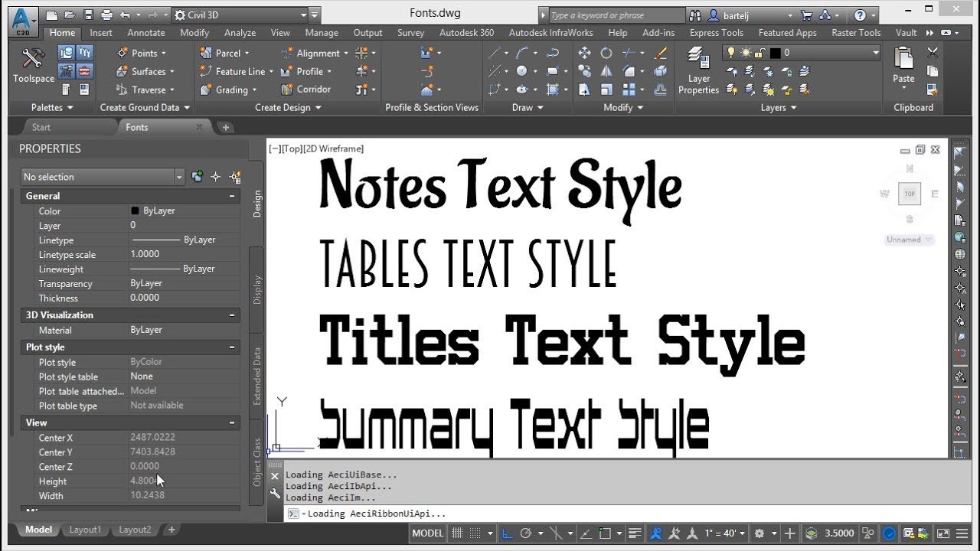Add a new drawing tab with plus
This screenshot has width=980, height=551.
point(225,127)
